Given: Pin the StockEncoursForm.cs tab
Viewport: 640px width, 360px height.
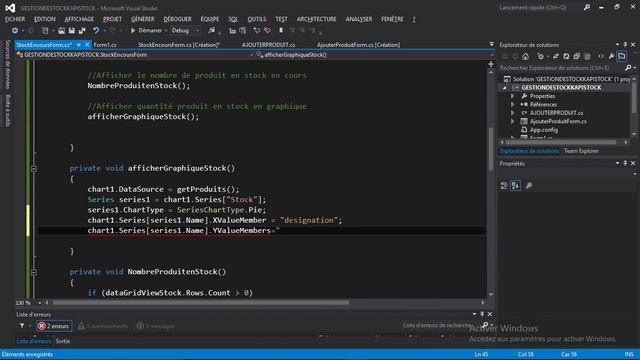Looking at the screenshot, I should point(79,45).
